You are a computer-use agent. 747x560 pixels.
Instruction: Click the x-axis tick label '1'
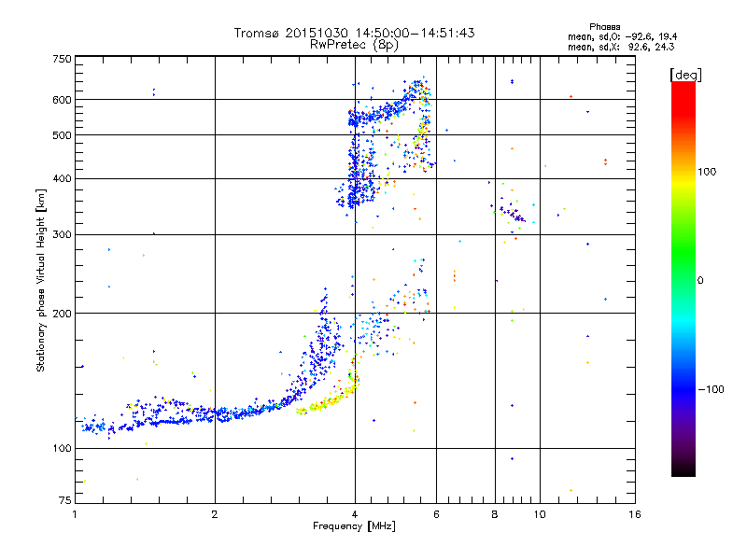point(75,514)
